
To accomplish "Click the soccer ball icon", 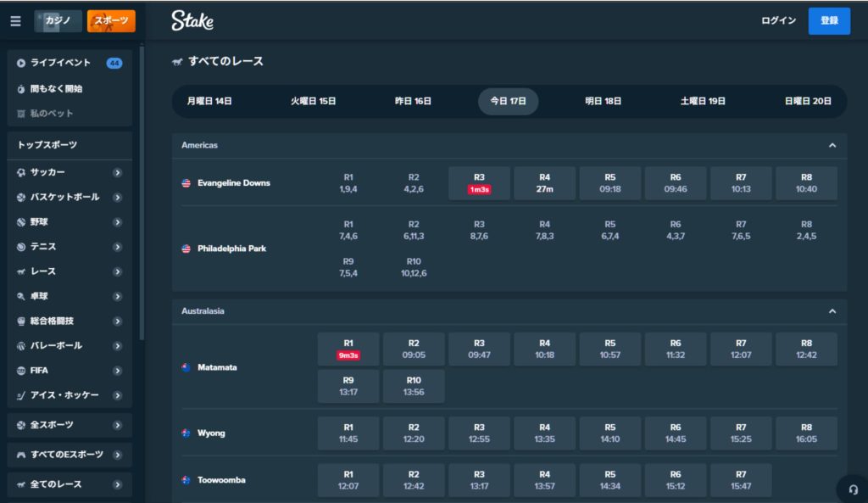I will pos(21,172).
